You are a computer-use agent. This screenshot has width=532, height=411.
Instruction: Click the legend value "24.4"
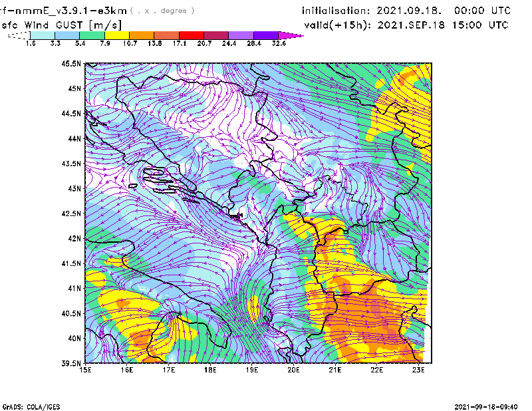(x=229, y=43)
